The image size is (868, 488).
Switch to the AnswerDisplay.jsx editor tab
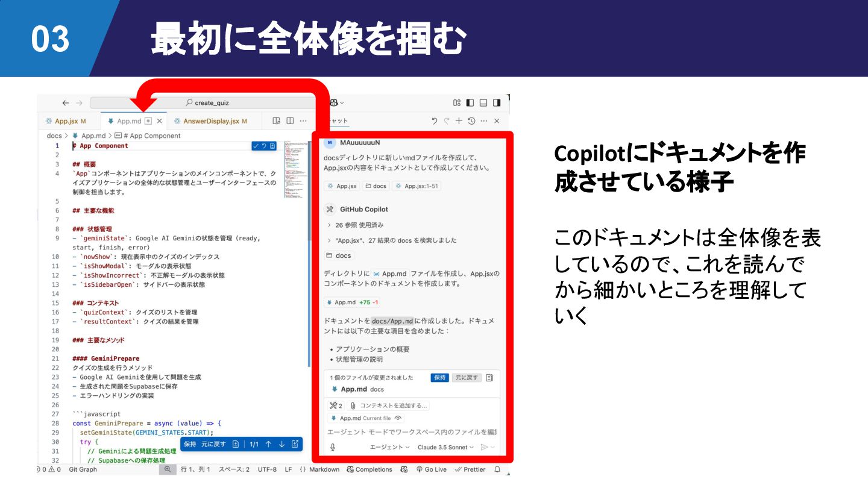[211, 121]
